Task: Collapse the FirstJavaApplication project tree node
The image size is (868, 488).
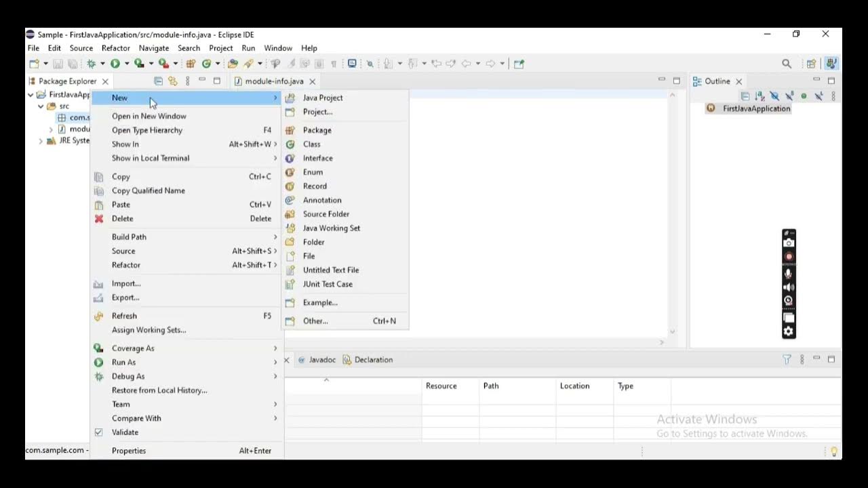Action: [x=31, y=95]
